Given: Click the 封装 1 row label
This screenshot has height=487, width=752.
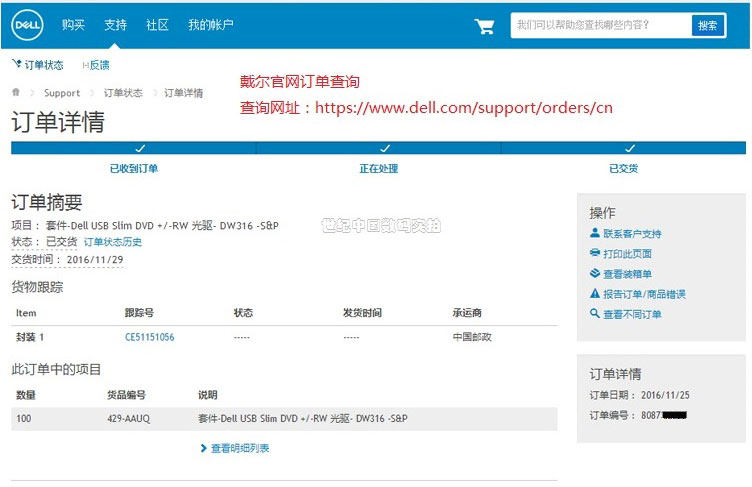Looking at the screenshot, I should 30,337.
